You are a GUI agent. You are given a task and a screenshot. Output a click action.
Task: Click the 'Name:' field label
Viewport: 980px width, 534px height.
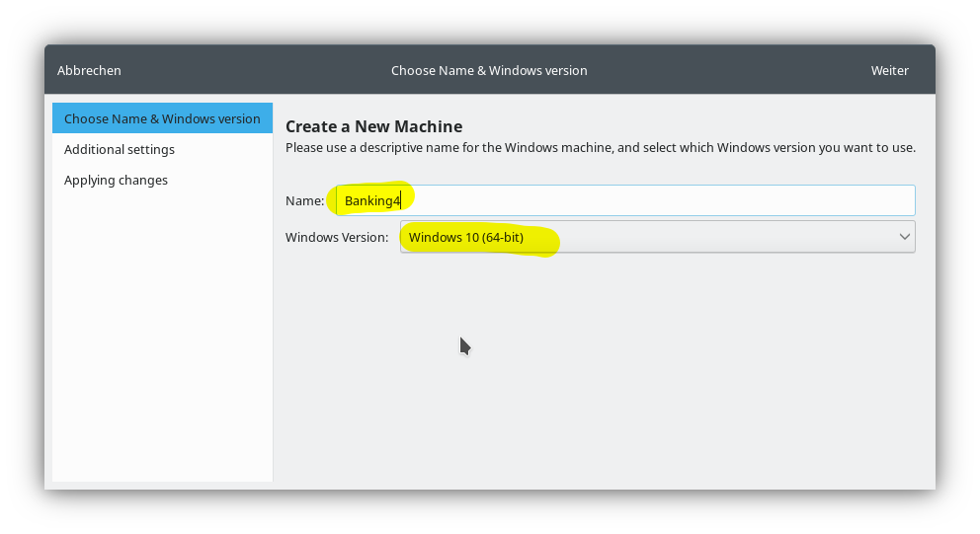tap(304, 200)
